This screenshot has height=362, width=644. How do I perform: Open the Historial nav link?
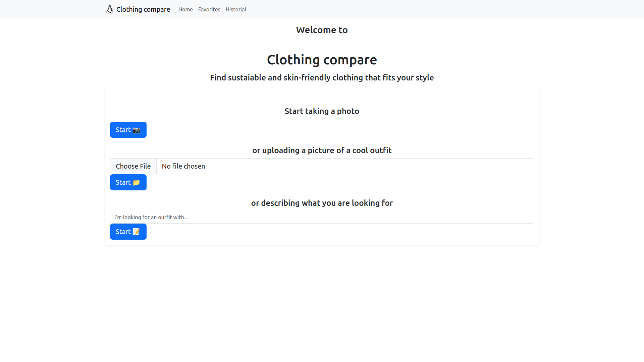tap(235, 9)
